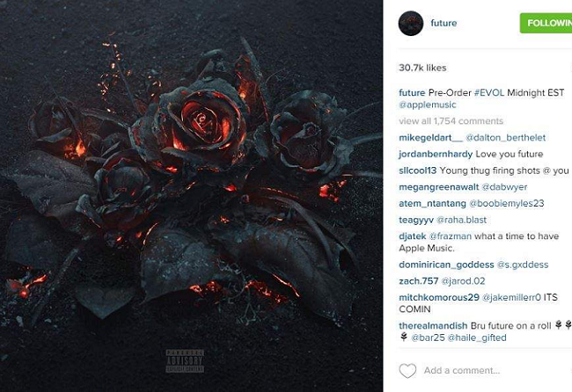Click in the Add a comment field
Image resolution: width=572 pixels, height=392 pixels.
point(461,371)
